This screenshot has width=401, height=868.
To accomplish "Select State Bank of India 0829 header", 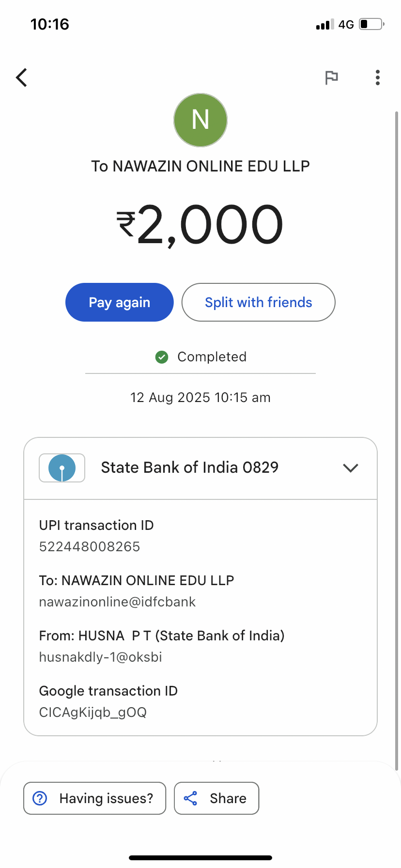I will click(189, 468).
